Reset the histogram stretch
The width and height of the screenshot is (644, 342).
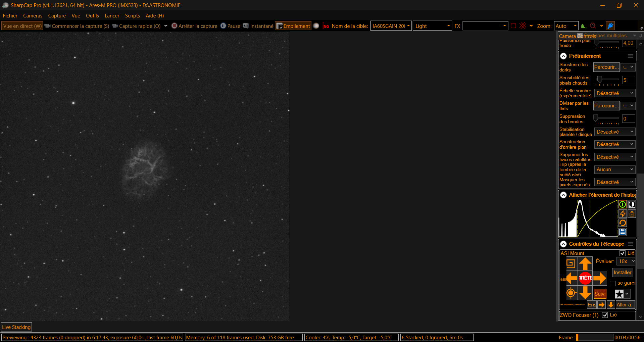click(623, 223)
